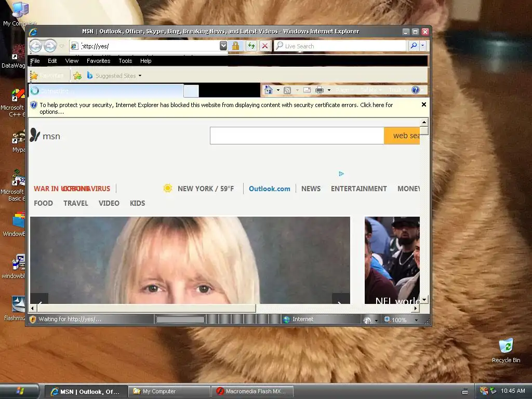Open the Favorites star button
This screenshot has width=532, height=399.
pyautogui.click(x=47, y=75)
